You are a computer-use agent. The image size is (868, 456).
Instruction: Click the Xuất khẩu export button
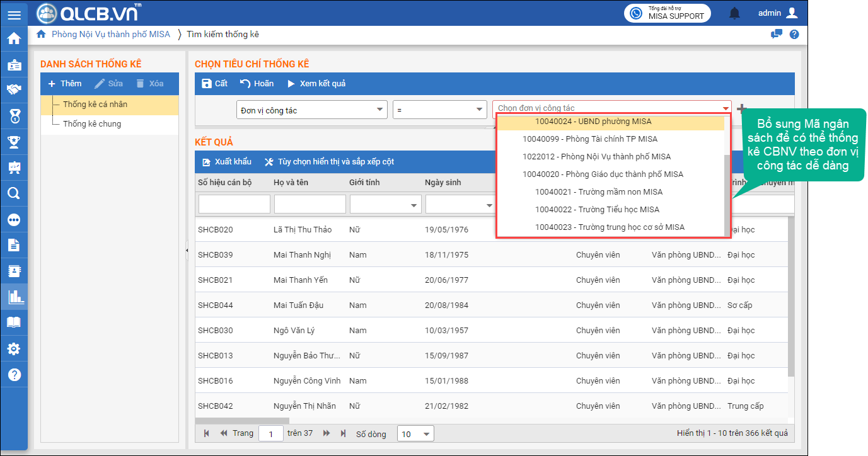click(x=227, y=162)
